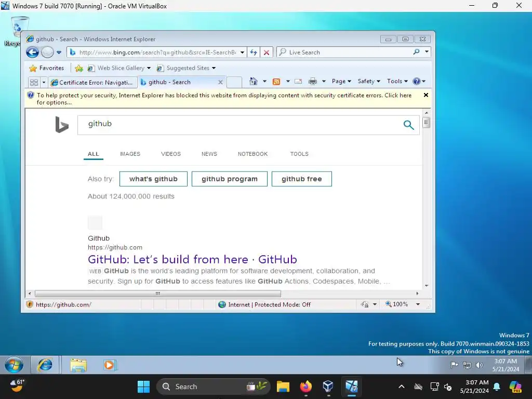The image size is (532, 399).
Task: Open recent pages dropdown beside Forward button
Action: coord(59,52)
